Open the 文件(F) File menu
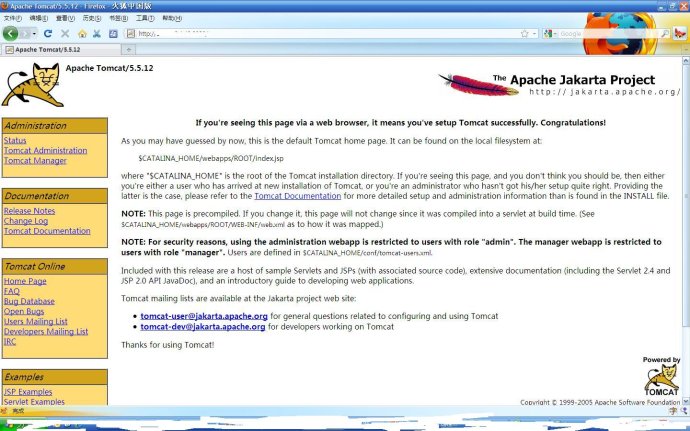 coord(12,18)
